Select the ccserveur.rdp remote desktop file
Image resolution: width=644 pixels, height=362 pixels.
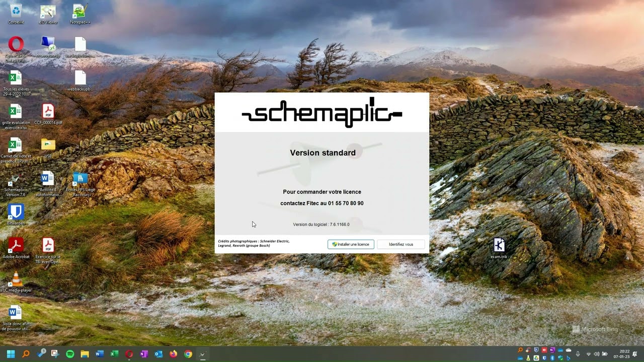coord(48,47)
